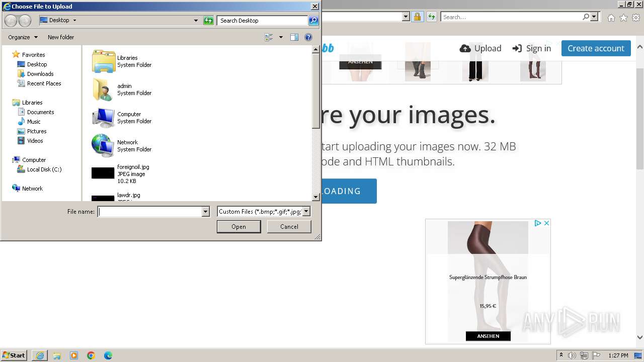Screen dimensions: 644x362
Task: Select Downloads under Favorites
Action: pos(40,74)
